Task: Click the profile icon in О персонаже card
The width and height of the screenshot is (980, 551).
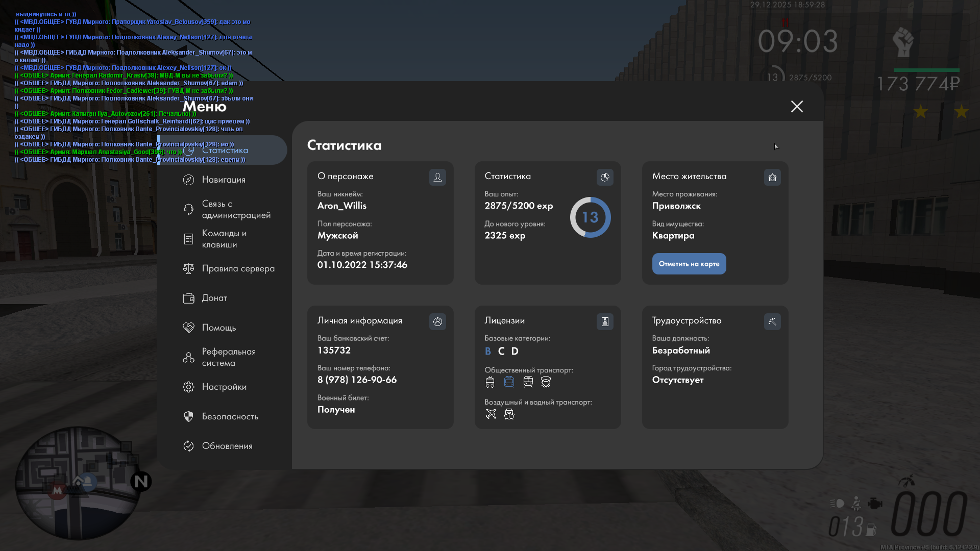Action: coord(437,177)
